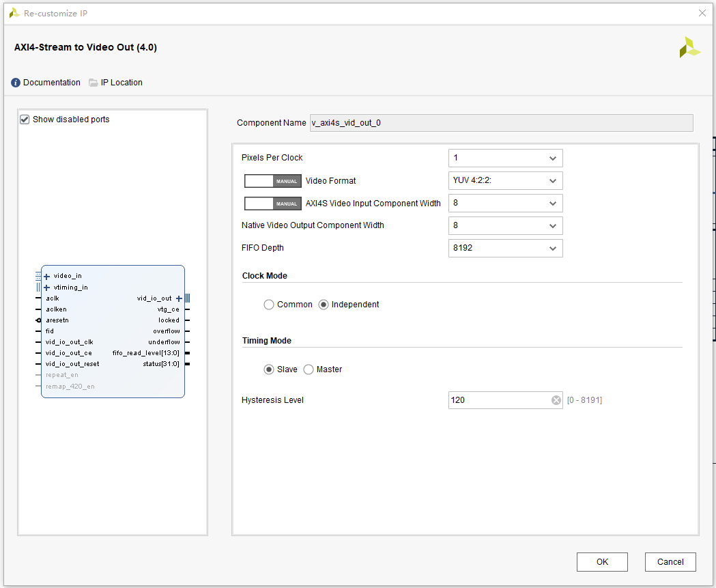Click the Xilinx logo in the header
The image size is (716, 588).
point(689,48)
